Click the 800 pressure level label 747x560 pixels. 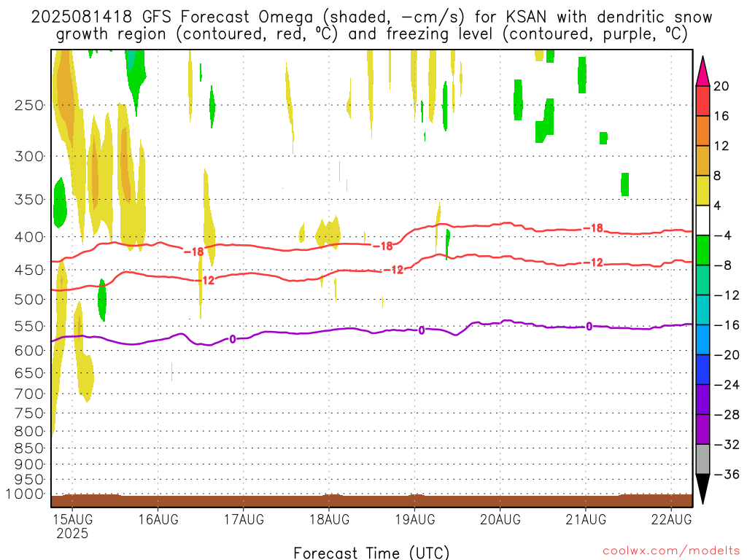pos(29,432)
